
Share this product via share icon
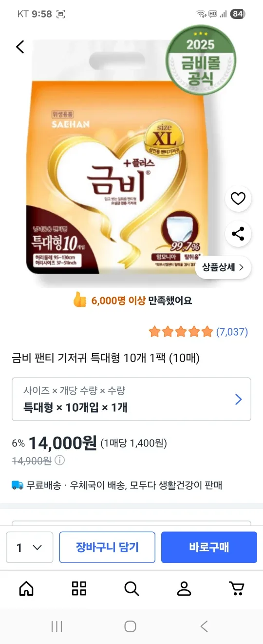coord(238,234)
